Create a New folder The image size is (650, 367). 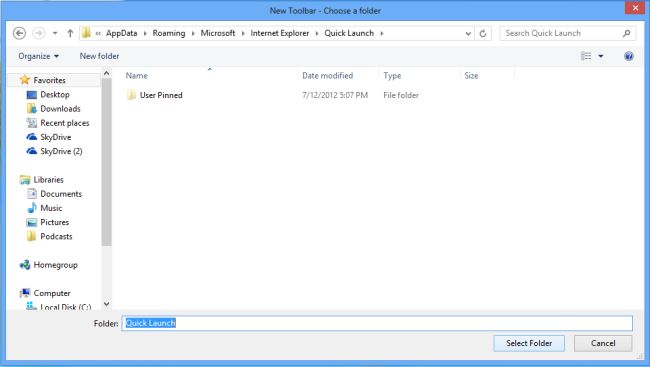pyautogui.click(x=99, y=56)
